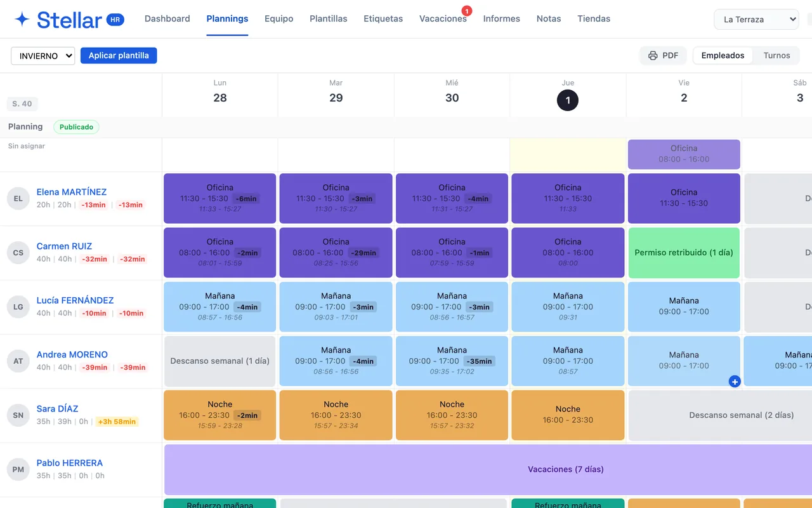Click the HR badge next to Stellar
Screen dimensions: 812x508
[x=115, y=20]
